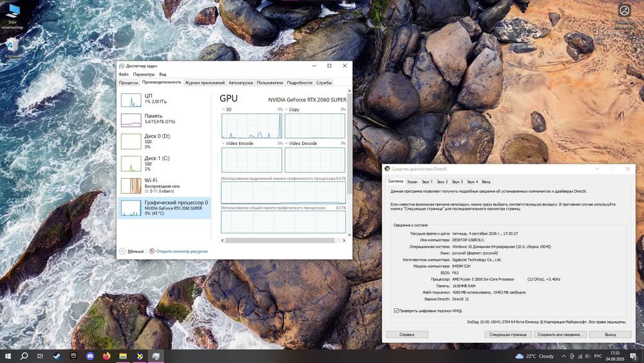Collapse Task Manager with 'Меньше' button
This screenshot has width=644, height=363.
131,251
